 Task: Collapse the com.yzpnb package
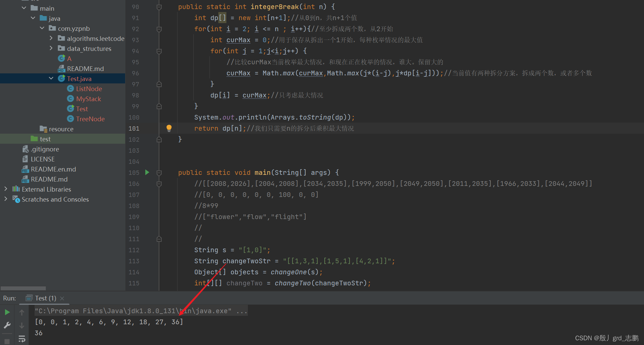(42, 28)
